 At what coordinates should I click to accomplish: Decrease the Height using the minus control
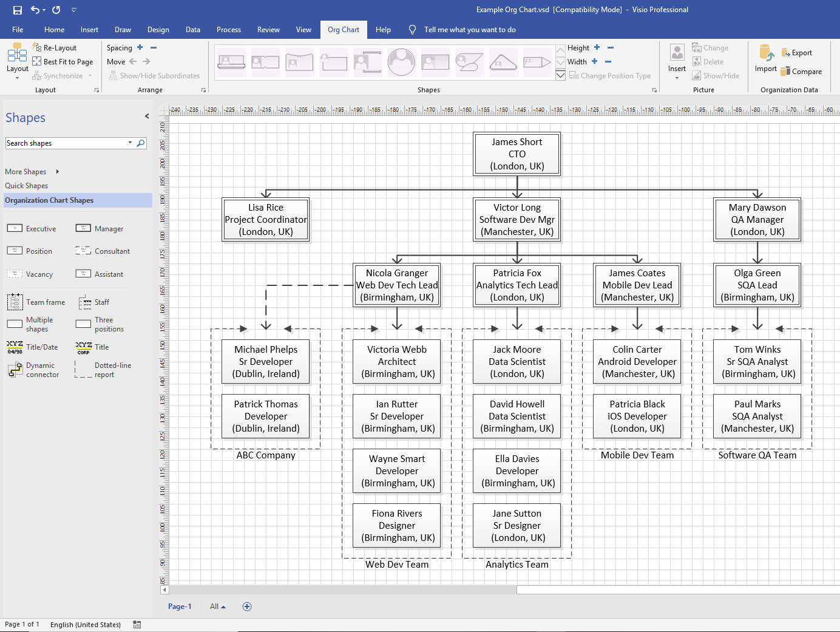tap(610, 47)
